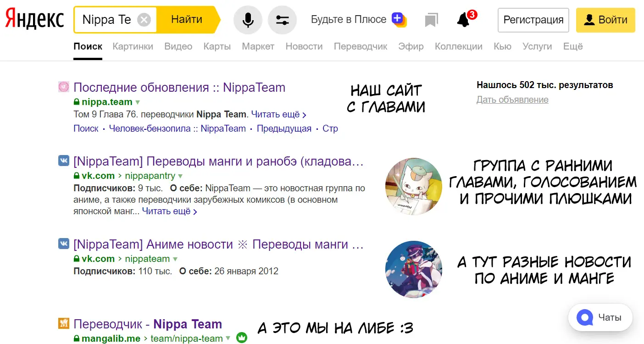Expand dropdown arrow next to nippa.team
This screenshot has height=344, width=644.
click(138, 102)
